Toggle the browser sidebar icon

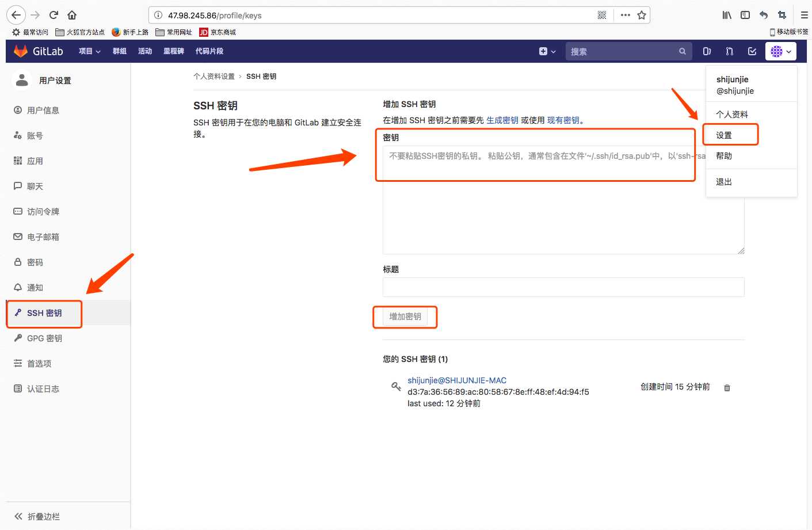[745, 15]
